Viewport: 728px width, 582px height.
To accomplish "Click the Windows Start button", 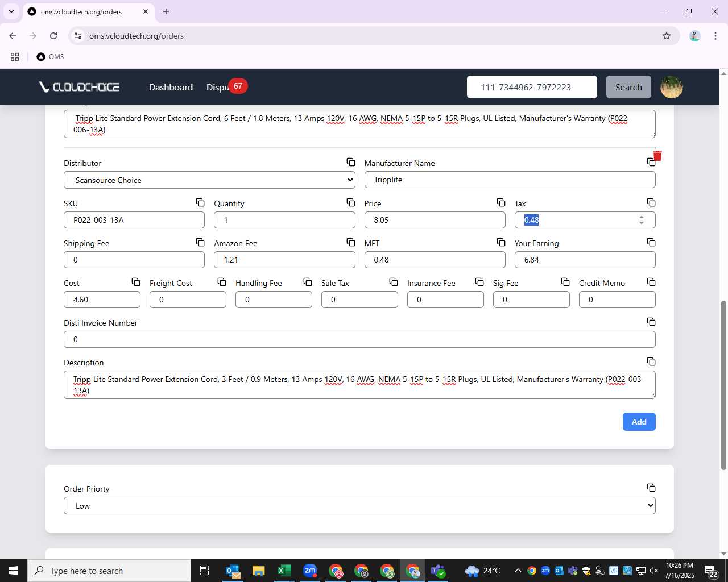I will click(x=14, y=571).
